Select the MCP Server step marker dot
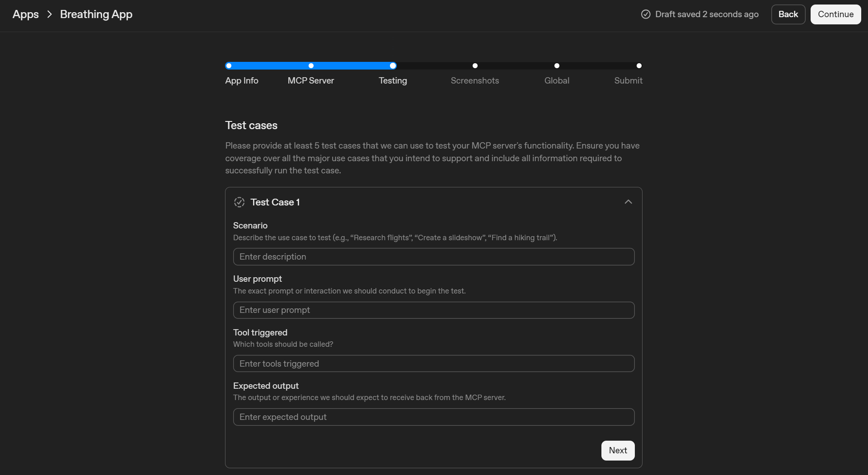 (311, 65)
